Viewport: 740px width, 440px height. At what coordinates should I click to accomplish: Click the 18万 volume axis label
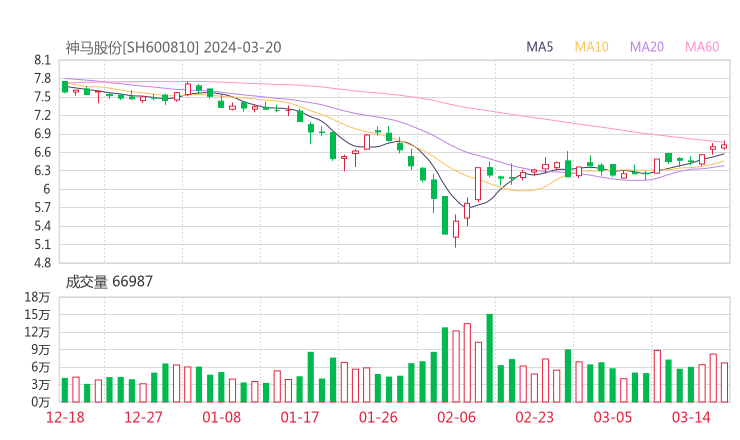point(37,297)
